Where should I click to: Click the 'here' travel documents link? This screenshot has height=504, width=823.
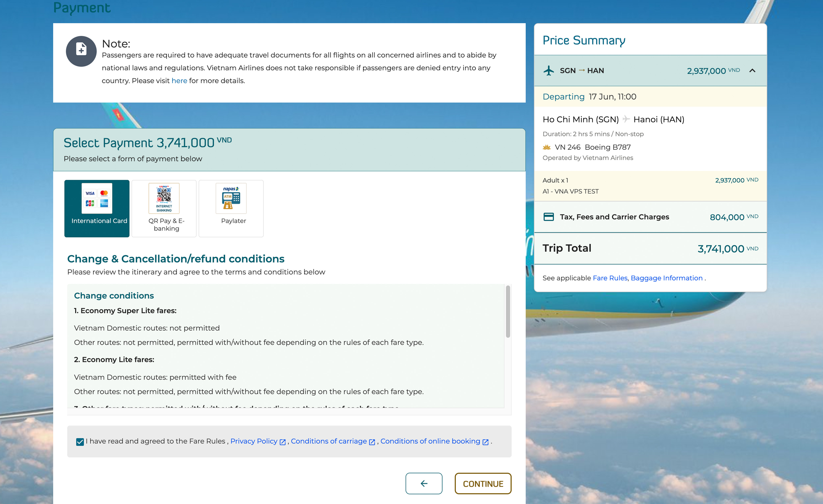pyautogui.click(x=179, y=80)
